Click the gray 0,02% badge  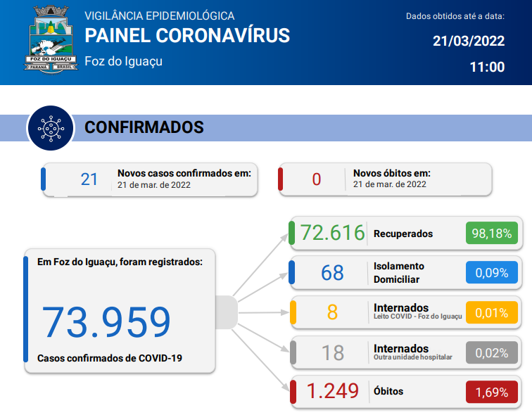(492, 353)
